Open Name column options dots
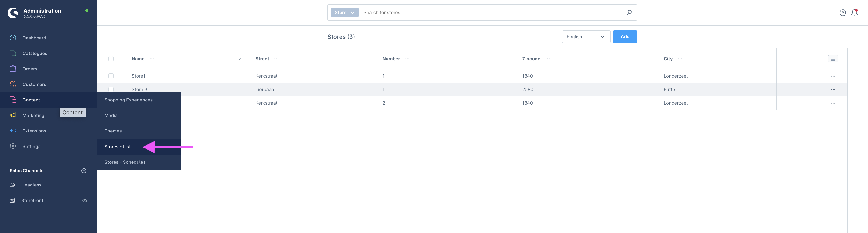The height and width of the screenshot is (233, 868). pos(152,59)
